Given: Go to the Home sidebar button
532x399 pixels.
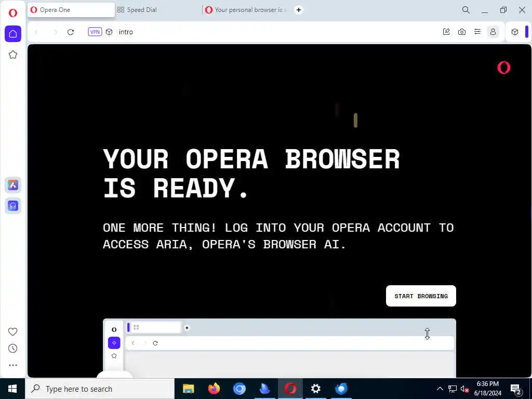Looking at the screenshot, I should (13, 34).
